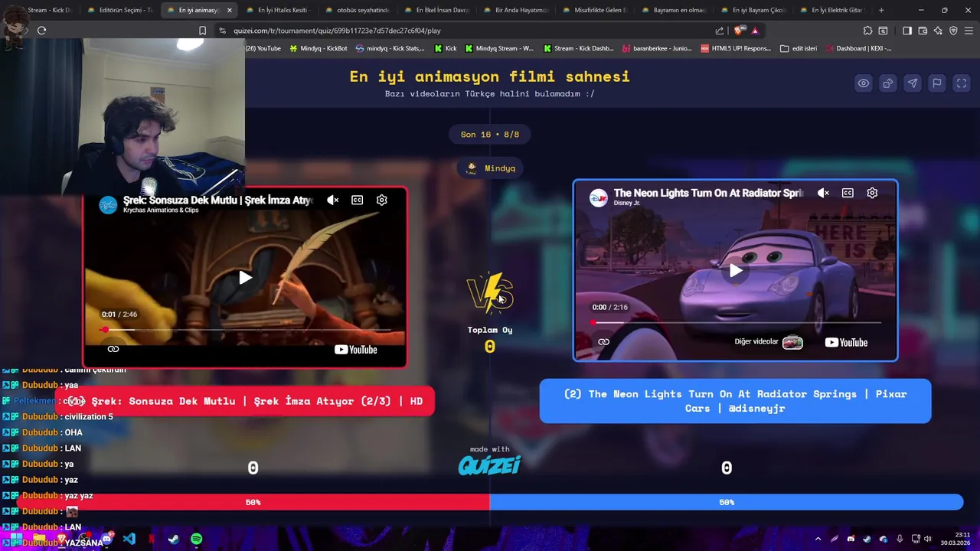Open 'Stream - Kick Dashb...' bookmark
The height and width of the screenshot is (551, 980).
point(579,48)
